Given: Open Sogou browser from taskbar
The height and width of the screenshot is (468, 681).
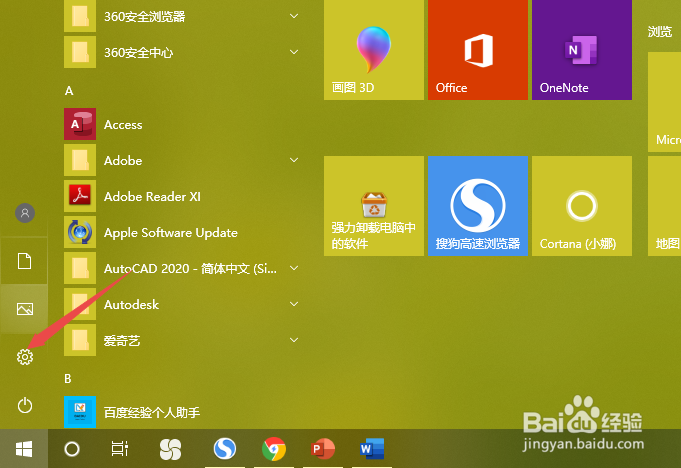Looking at the screenshot, I should pyautogui.click(x=225, y=448).
